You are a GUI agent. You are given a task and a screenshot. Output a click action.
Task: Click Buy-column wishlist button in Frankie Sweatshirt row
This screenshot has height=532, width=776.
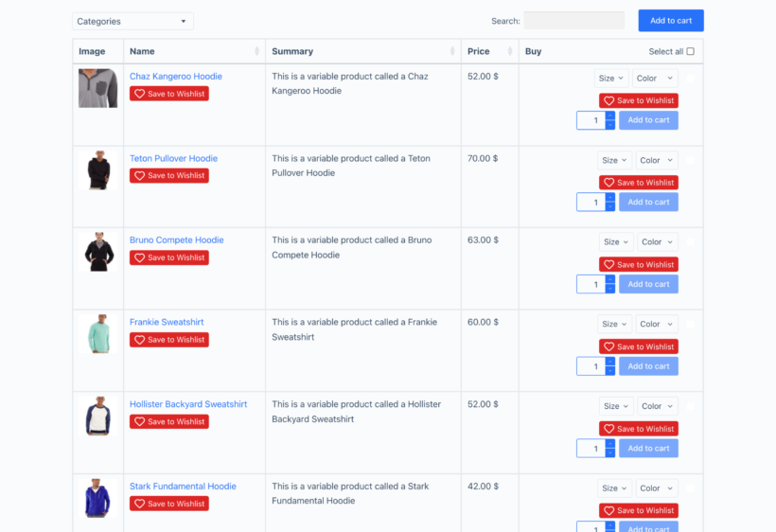point(639,346)
